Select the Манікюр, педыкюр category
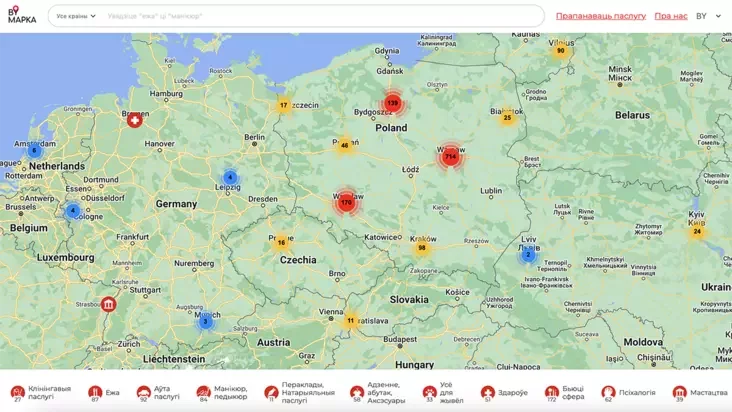Viewport: 732px width, 412px height. tap(222, 392)
